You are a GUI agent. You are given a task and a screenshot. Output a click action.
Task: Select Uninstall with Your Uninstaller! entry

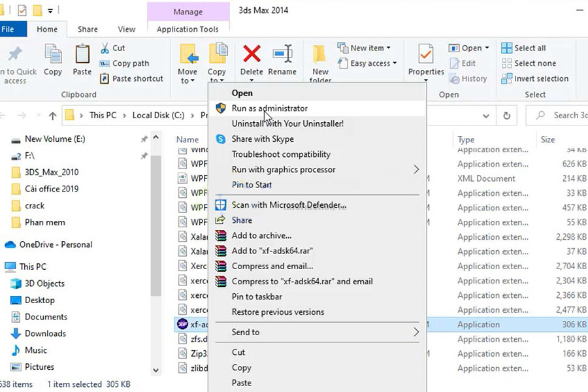point(318,123)
